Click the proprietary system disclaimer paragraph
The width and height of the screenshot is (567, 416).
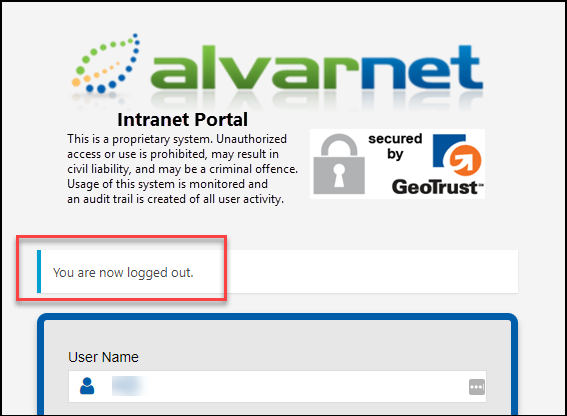pyautogui.click(x=182, y=169)
